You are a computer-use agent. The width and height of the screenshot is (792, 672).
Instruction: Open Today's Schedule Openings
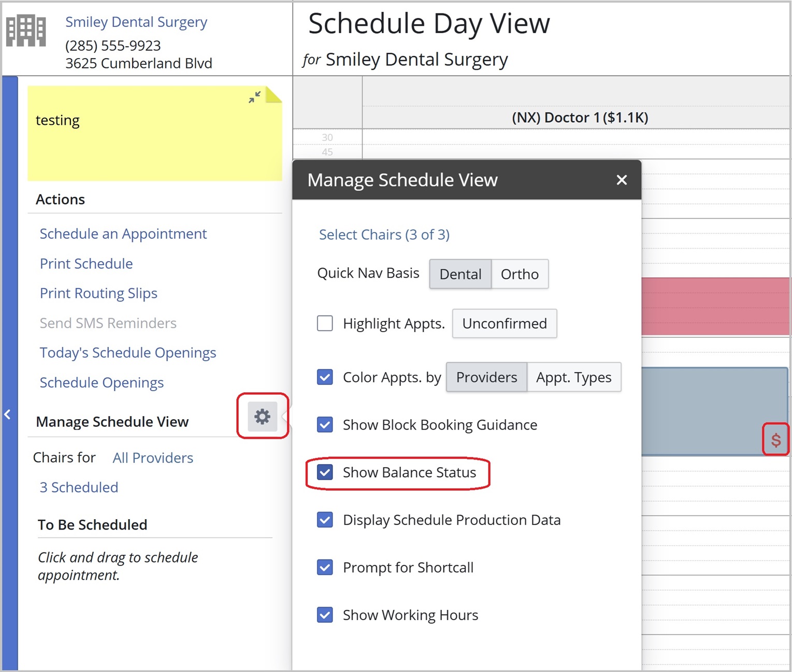pyautogui.click(x=128, y=353)
